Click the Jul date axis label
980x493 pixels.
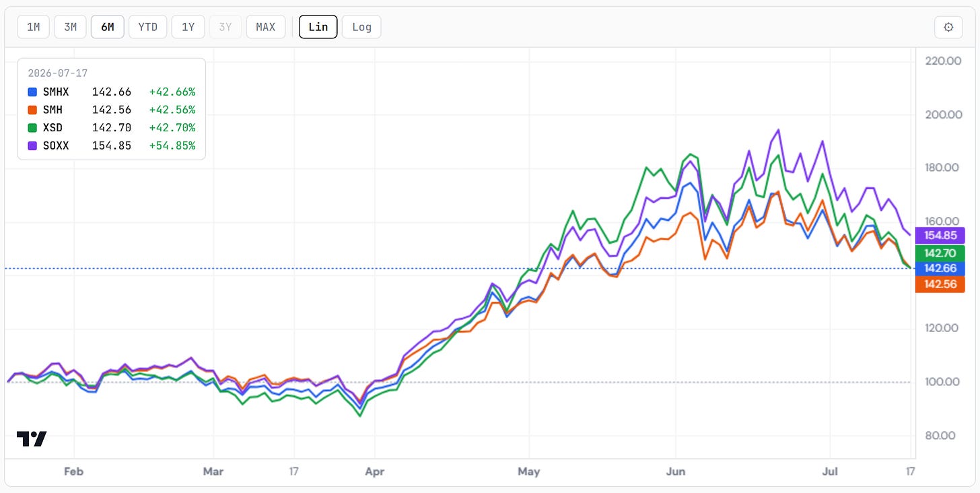[831, 472]
